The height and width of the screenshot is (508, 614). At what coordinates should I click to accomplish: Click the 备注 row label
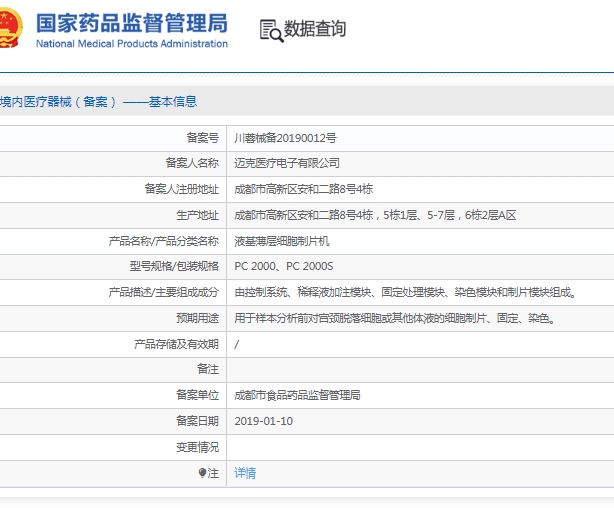pos(208,369)
